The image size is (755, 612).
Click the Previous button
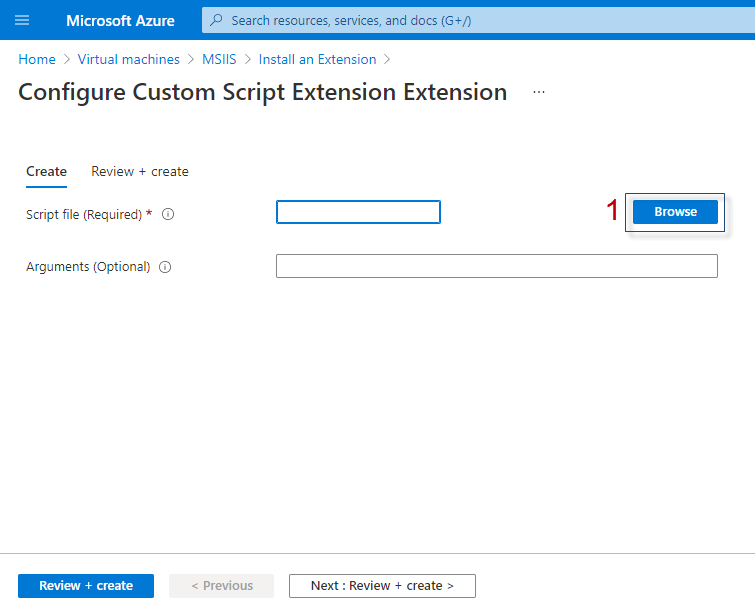tap(221, 586)
